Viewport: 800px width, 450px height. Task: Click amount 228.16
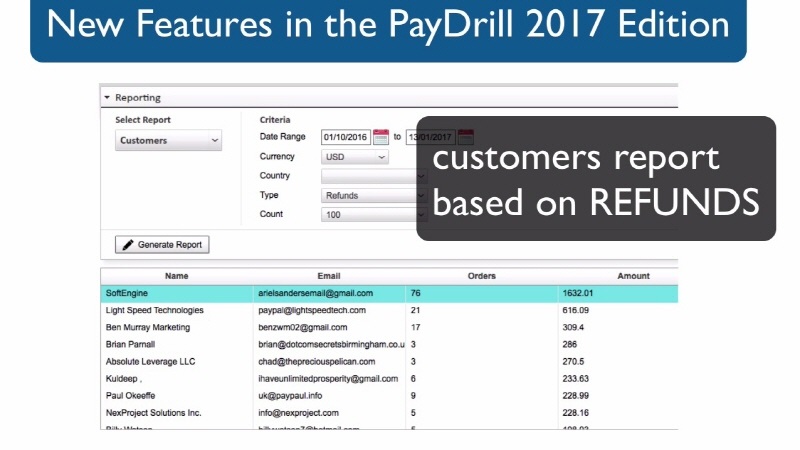pos(576,413)
